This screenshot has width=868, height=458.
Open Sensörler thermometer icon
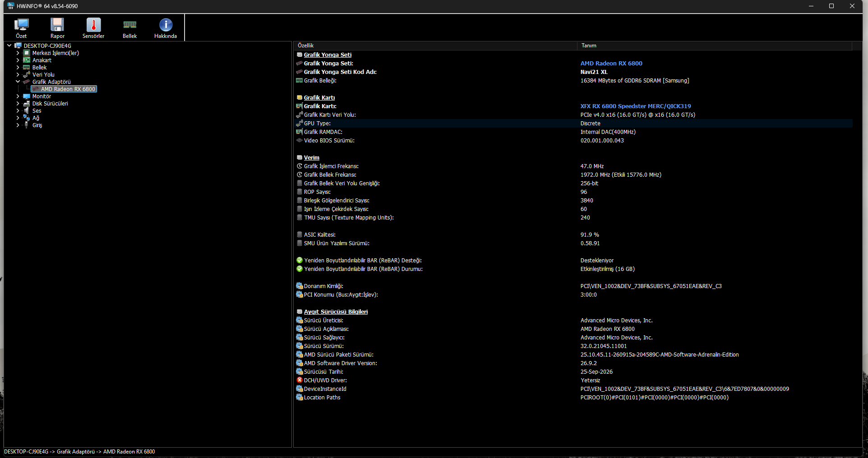(x=93, y=25)
